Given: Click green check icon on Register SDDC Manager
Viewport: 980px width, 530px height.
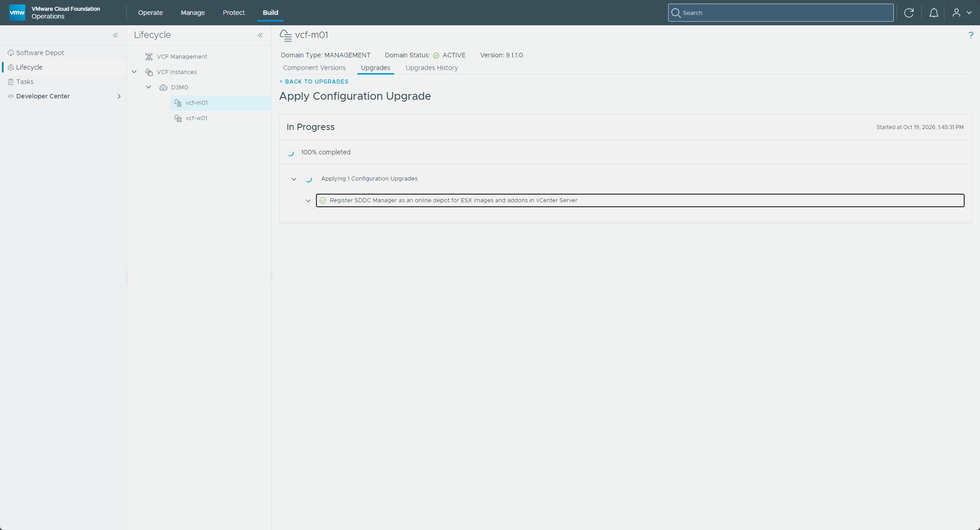Looking at the screenshot, I should pos(323,200).
